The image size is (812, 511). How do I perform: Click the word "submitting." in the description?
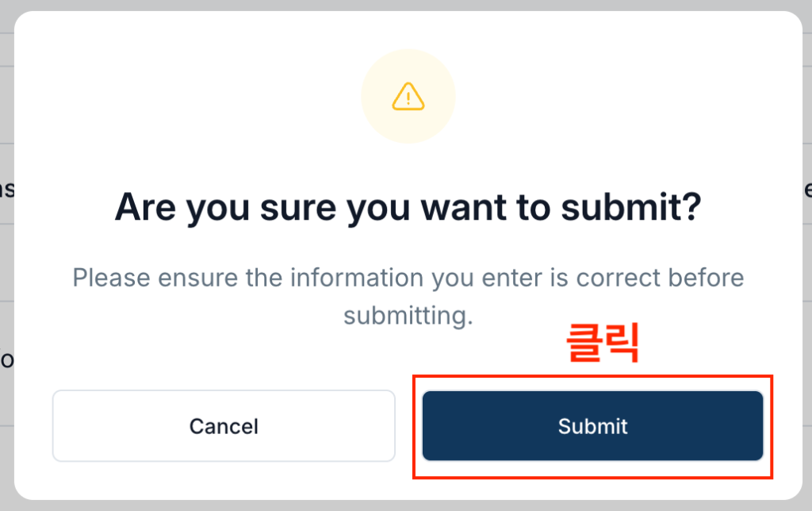tap(408, 316)
